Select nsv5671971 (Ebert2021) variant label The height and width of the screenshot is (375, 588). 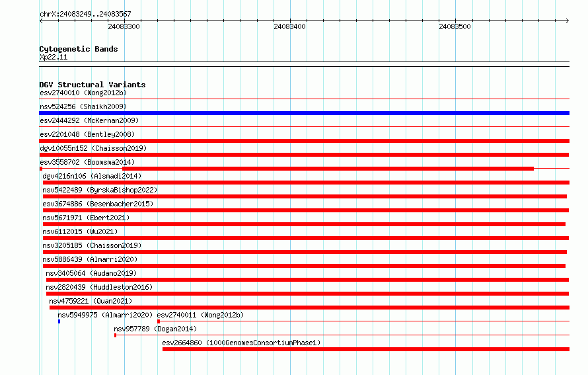87,218
